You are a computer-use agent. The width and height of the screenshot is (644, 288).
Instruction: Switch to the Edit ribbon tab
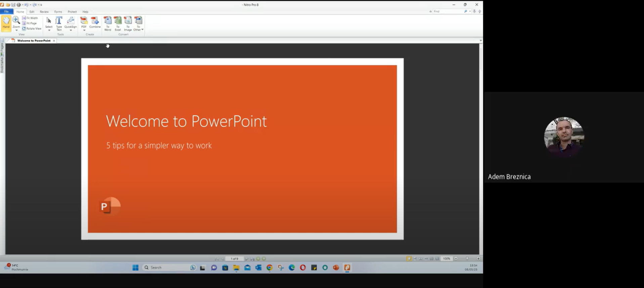32,12
